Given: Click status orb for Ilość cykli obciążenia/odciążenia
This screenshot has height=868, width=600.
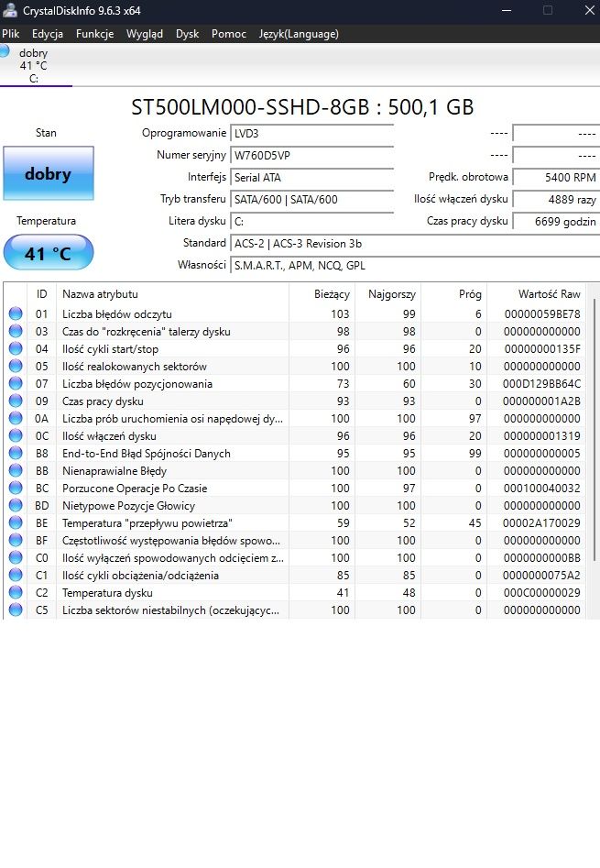Looking at the screenshot, I should [x=16, y=576].
